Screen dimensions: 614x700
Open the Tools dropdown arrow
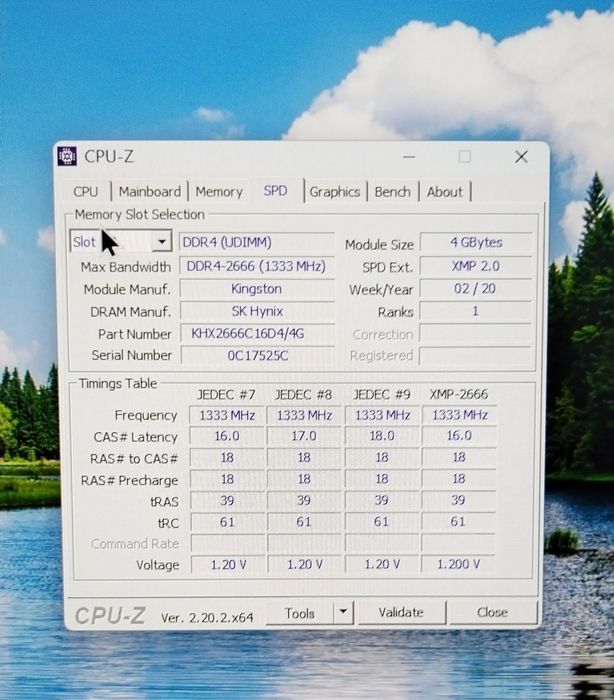[343, 612]
